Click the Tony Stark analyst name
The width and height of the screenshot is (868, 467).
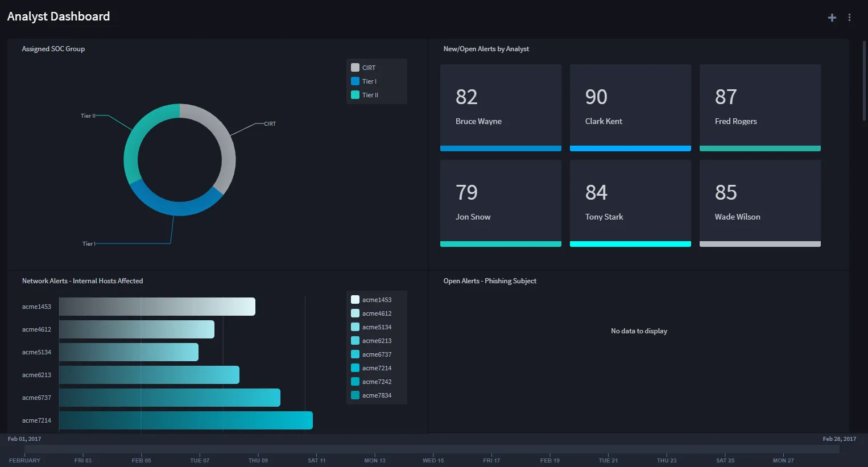[604, 217]
